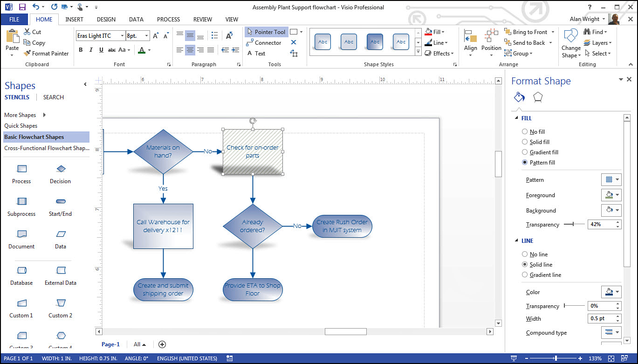Screen dimensions: 638x364
Task: Increase font size with the larger A
Action: point(156,36)
